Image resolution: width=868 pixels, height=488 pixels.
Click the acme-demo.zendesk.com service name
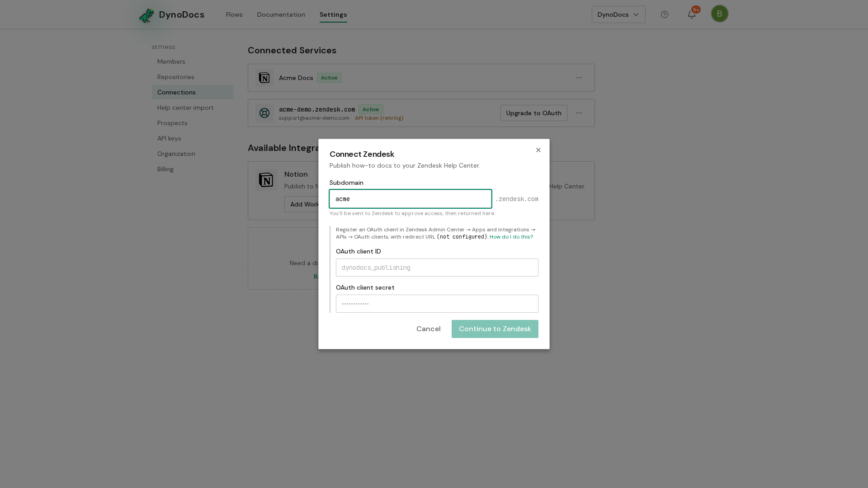pyautogui.click(x=317, y=109)
